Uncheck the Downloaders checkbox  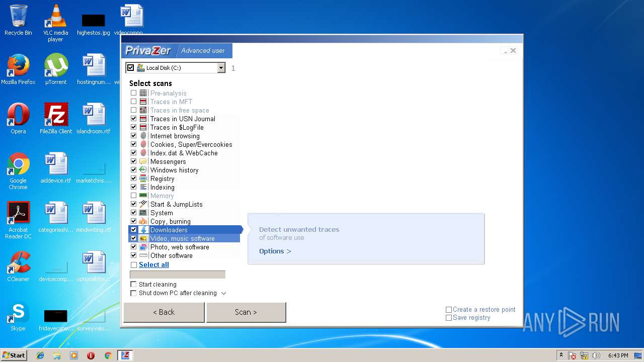tap(133, 230)
